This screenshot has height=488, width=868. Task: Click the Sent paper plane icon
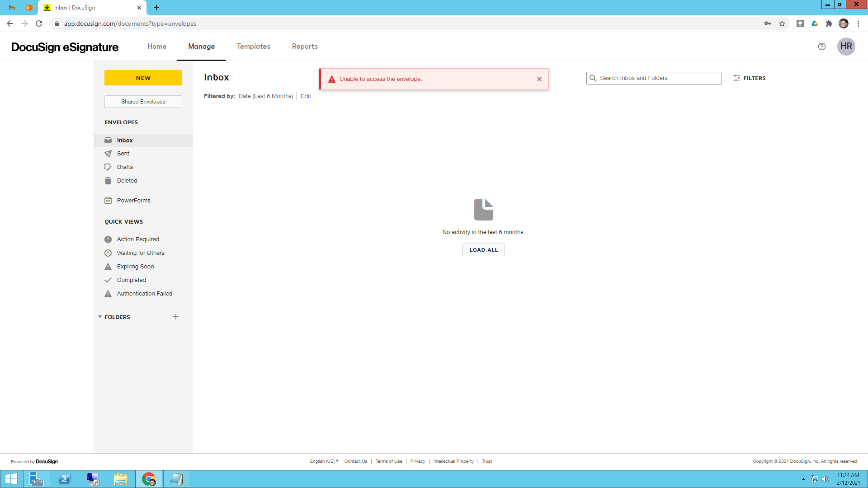[108, 154]
